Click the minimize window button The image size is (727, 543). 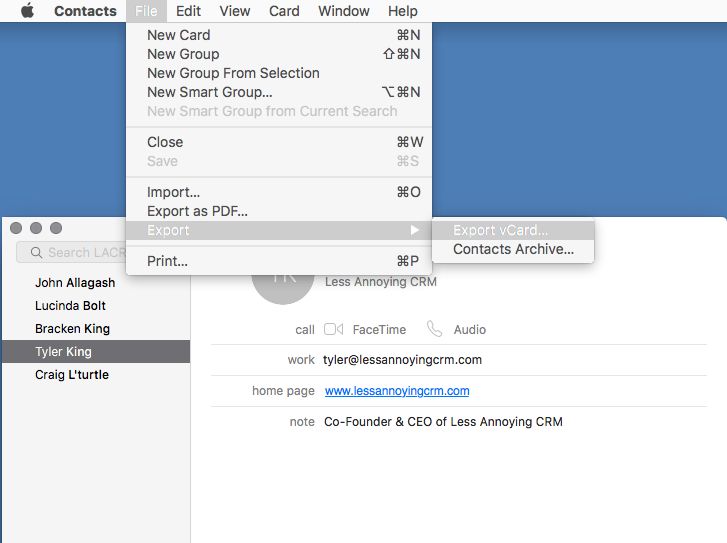(36, 228)
